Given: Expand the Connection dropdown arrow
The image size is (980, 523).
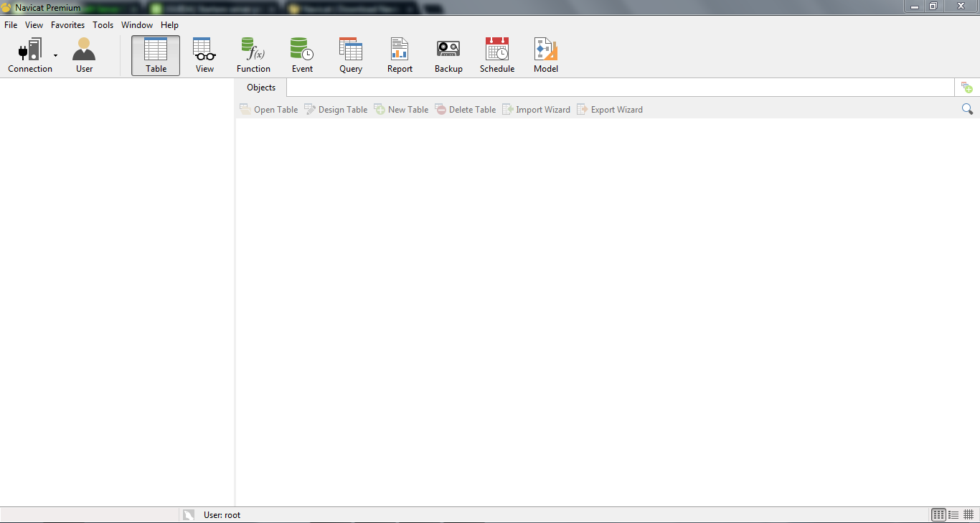Looking at the screenshot, I should (56, 56).
